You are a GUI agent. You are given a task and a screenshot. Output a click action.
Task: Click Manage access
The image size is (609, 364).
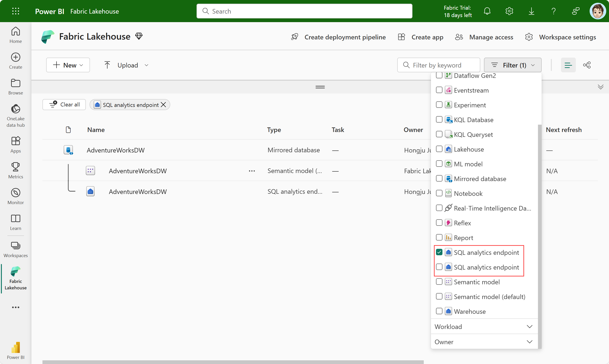[x=484, y=37]
